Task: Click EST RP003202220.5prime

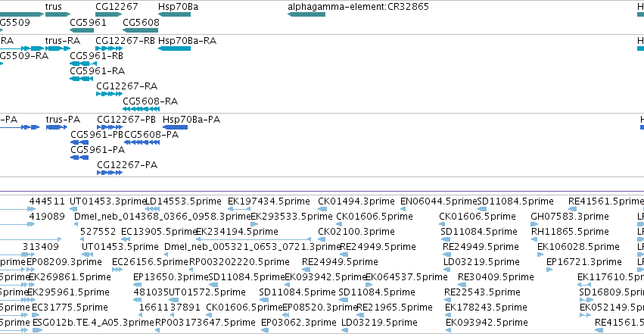Action: (239, 263)
